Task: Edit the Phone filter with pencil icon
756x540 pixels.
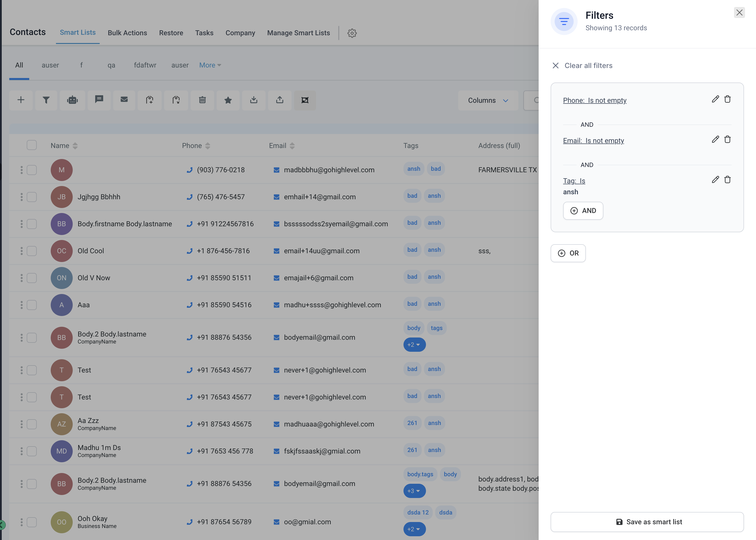Action: [x=715, y=99]
